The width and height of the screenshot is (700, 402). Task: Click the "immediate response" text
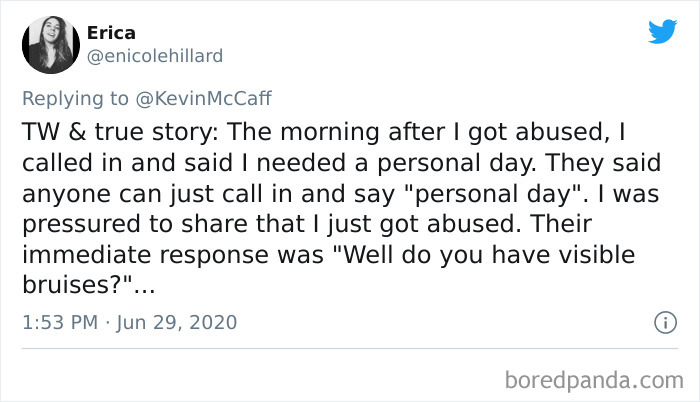click(146, 255)
